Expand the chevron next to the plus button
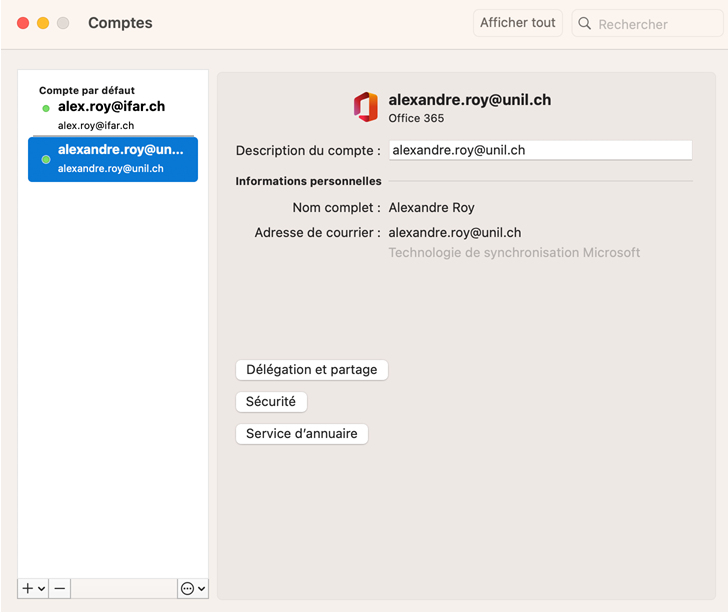 point(41,589)
